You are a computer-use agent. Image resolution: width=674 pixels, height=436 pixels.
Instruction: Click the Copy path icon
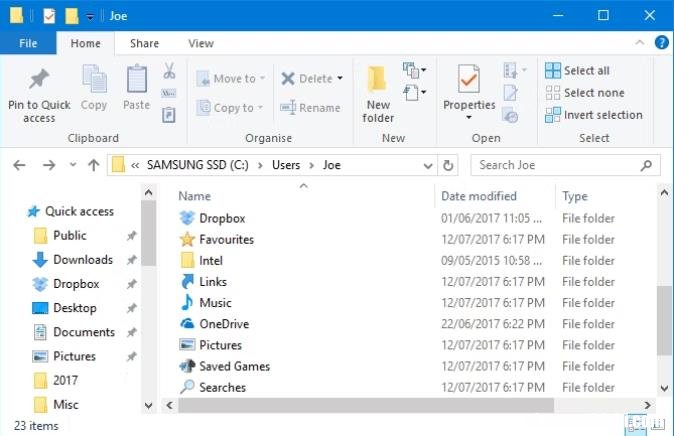coord(169,93)
